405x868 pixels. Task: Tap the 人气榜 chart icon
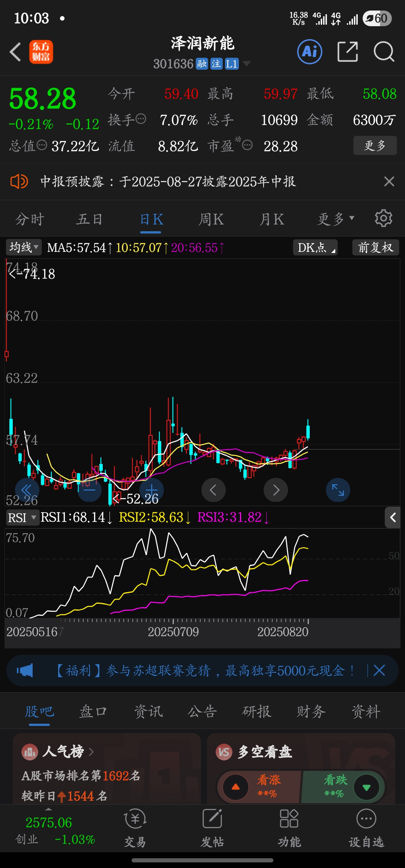coord(30,752)
